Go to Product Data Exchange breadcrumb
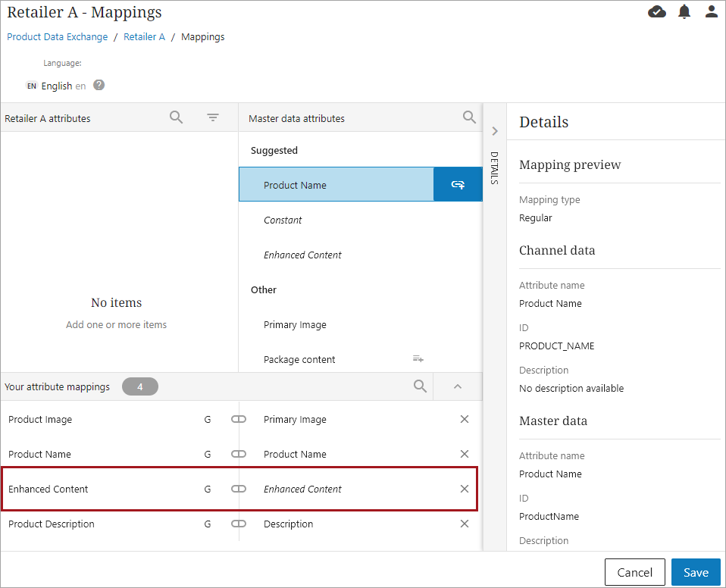The image size is (726, 588). pos(58,36)
